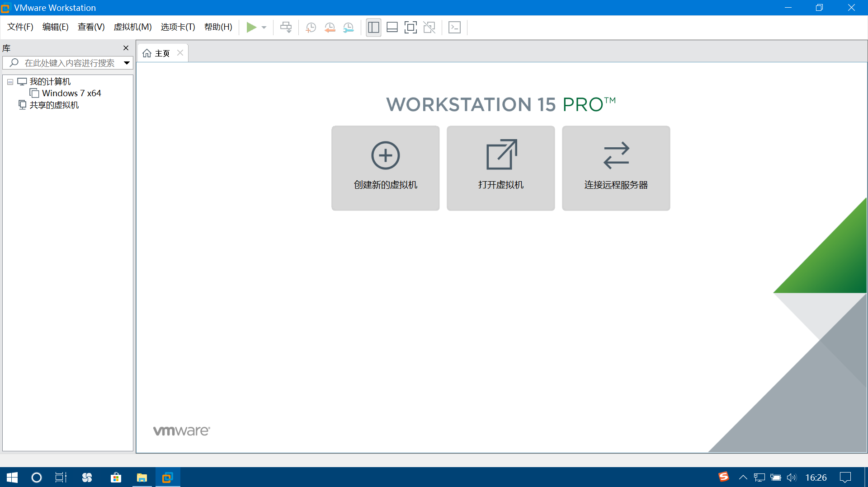Screen dimensions: 868x487
Task: Open the 查看(V) menu
Action: [91, 27]
